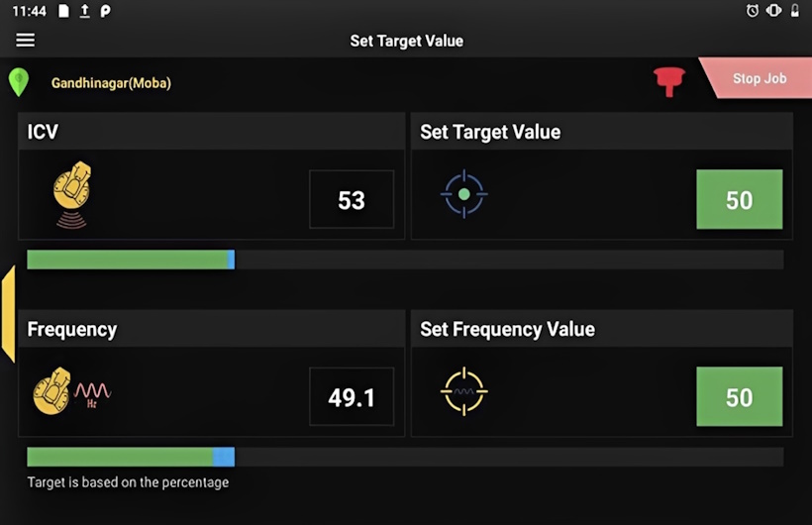
Task: Tap the green Set Frequency Value 50 button
Action: tap(739, 397)
